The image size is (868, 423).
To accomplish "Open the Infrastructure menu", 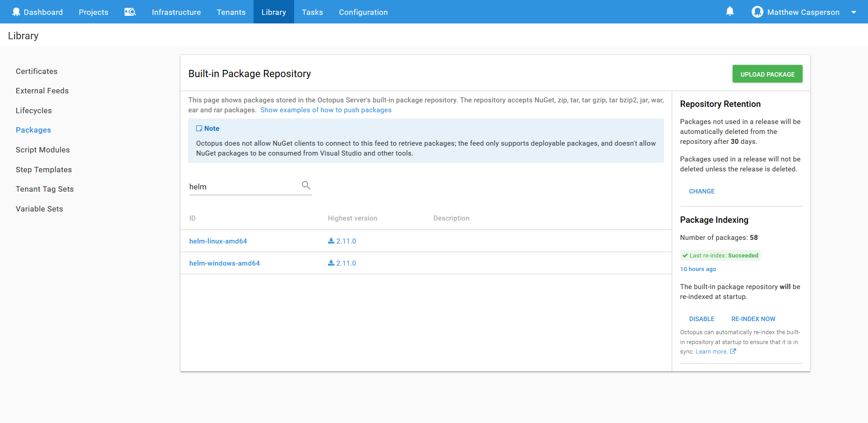I will pyautogui.click(x=176, y=12).
